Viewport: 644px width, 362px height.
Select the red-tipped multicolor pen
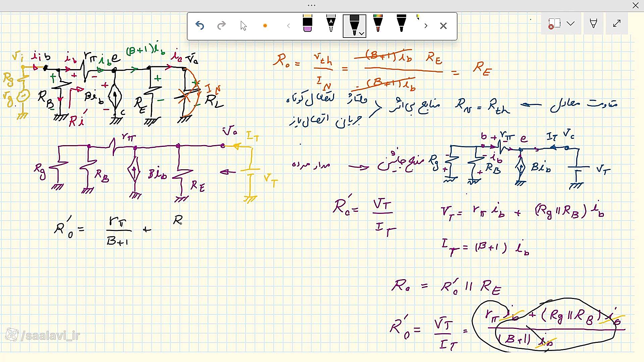point(378,24)
